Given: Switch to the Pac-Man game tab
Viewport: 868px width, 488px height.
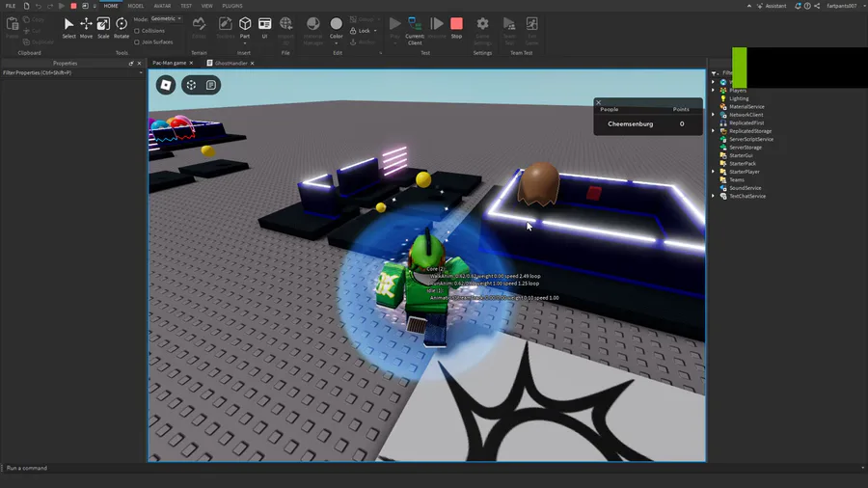Looking at the screenshot, I should [170, 63].
